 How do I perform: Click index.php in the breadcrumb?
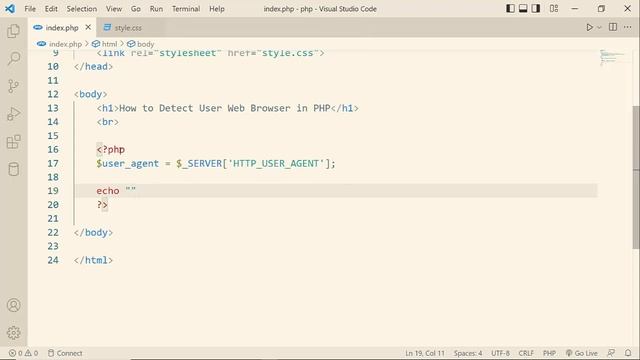coord(65,44)
